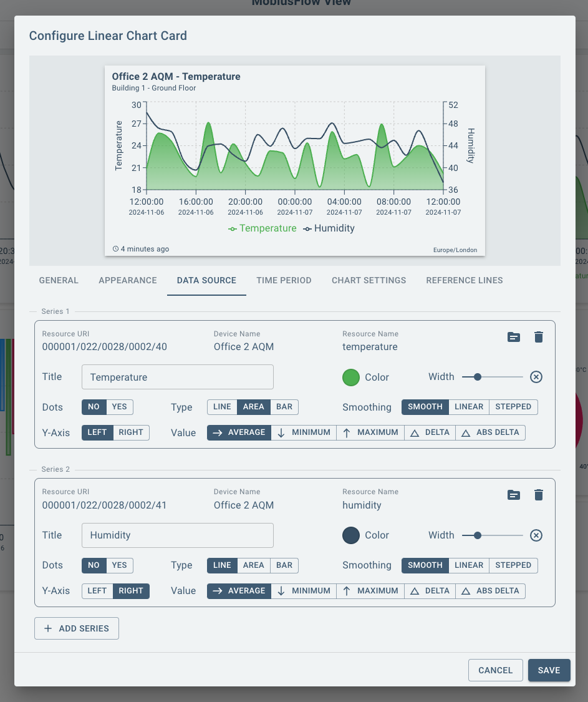Open the green color swatch for Series 1

tap(351, 377)
